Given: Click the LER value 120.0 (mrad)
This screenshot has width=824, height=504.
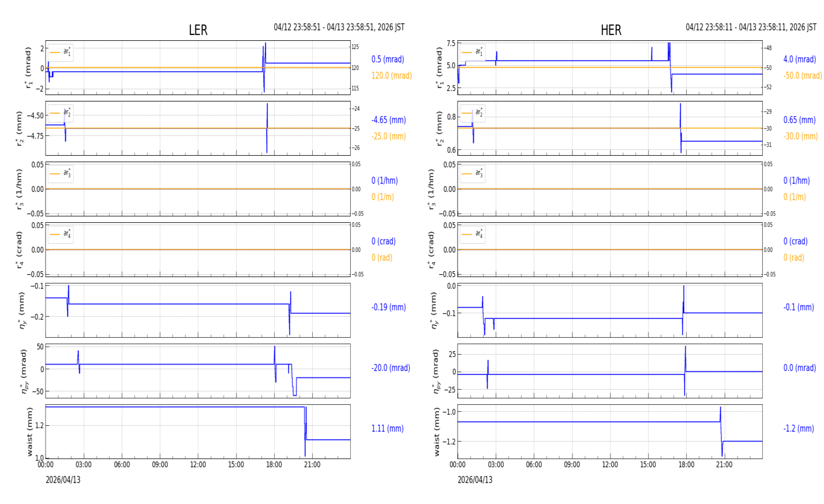Looking at the screenshot, I should point(392,76).
